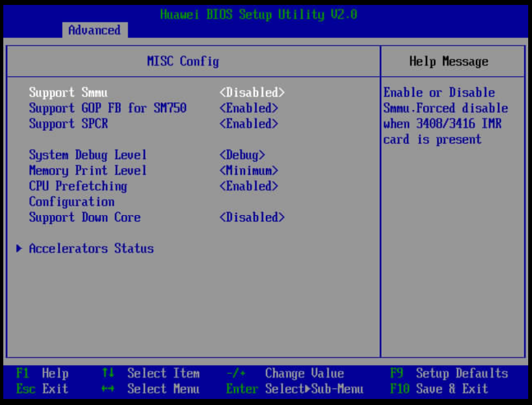Click the Smmu help description text
This screenshot has width=532, height=405.
pyautogui.click(x=446, y=116)
